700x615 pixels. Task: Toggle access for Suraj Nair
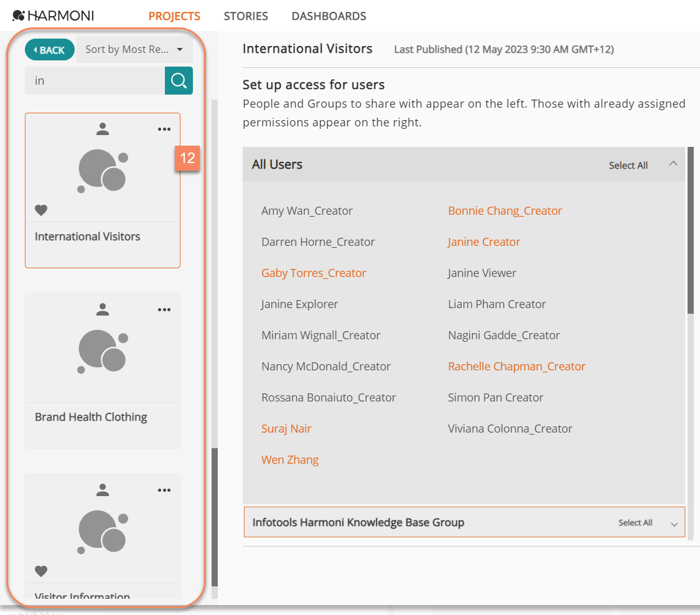286,429
